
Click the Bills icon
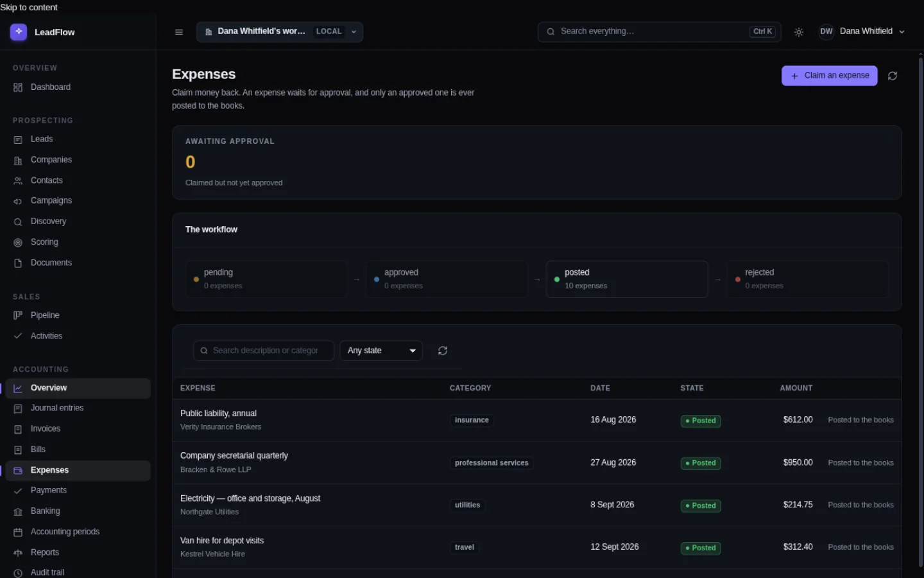(18, 450)
